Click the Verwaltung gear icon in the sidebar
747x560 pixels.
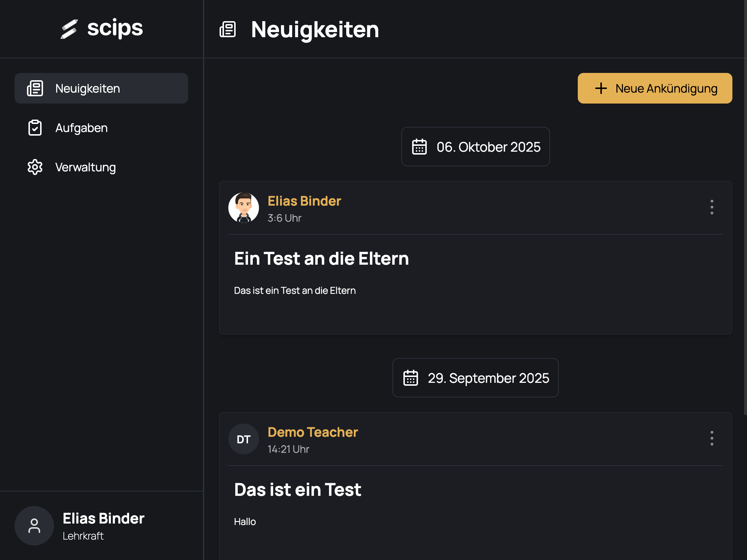(35, 167)
